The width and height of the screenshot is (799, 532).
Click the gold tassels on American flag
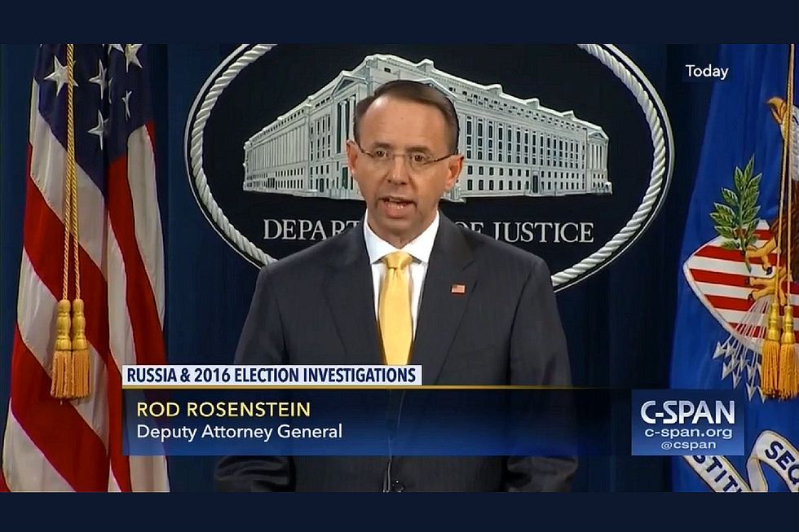pyautogui.click(x=71, y=348)
